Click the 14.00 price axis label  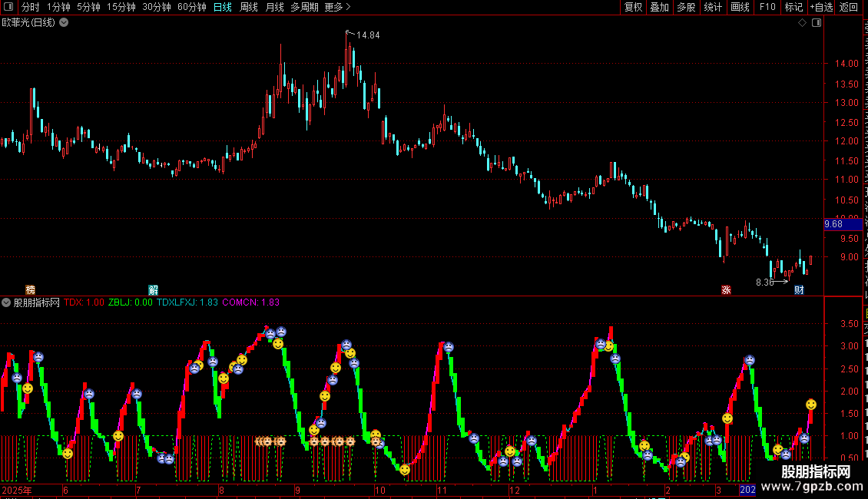[846, 64]
